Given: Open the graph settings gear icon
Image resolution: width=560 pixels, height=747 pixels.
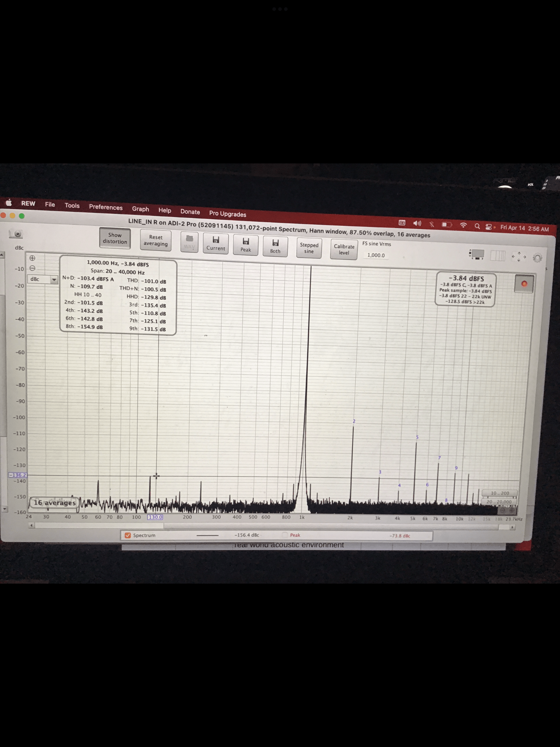Looking at the screenshot, I should [x=537, y=258].
